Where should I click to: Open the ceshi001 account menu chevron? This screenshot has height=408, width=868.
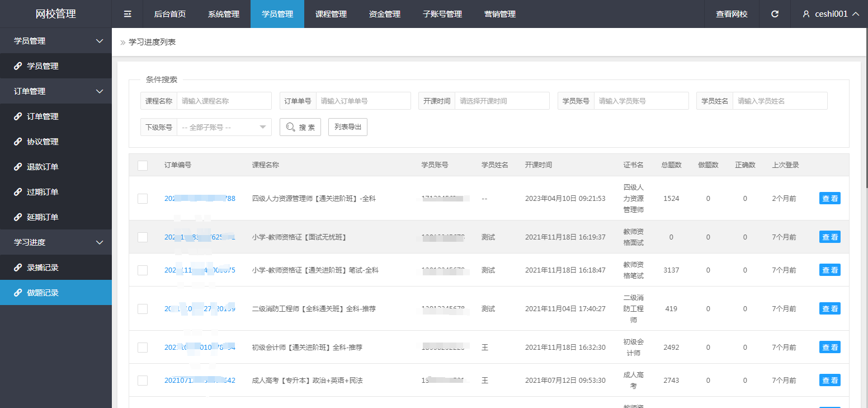855,14
